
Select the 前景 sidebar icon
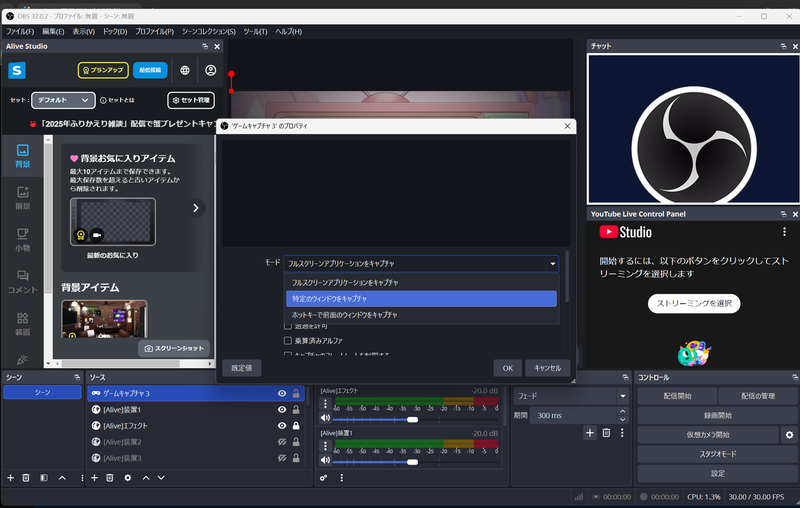click(x=22, y=195)
